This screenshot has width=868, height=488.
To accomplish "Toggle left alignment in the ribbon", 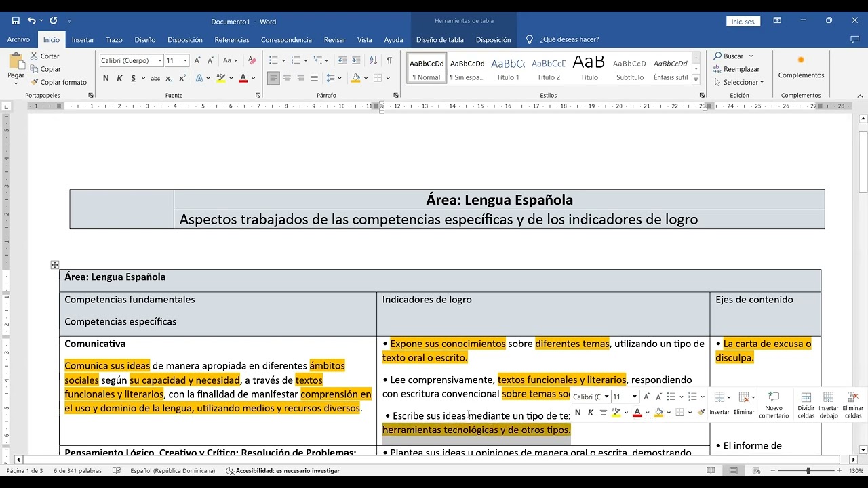I will pos(273,78).
